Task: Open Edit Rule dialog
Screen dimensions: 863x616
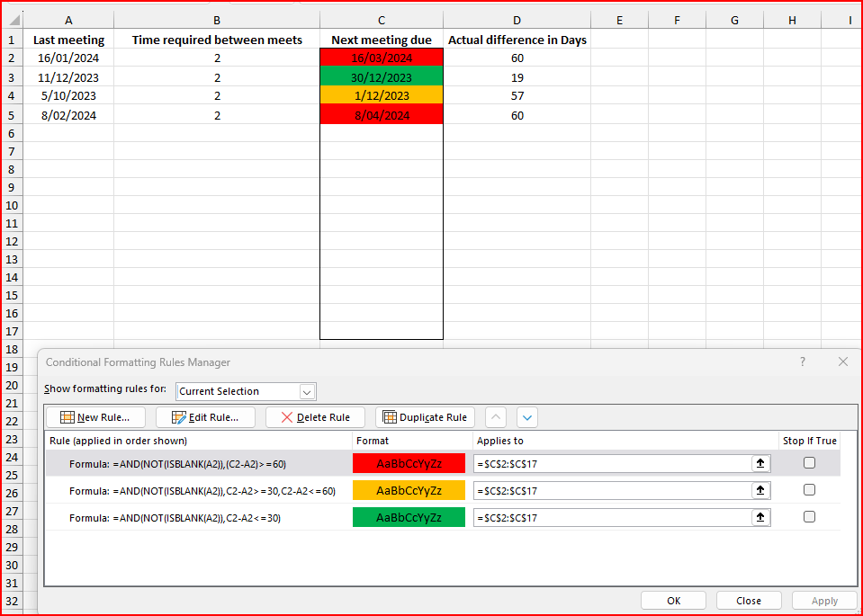Action: coord(205,417)
